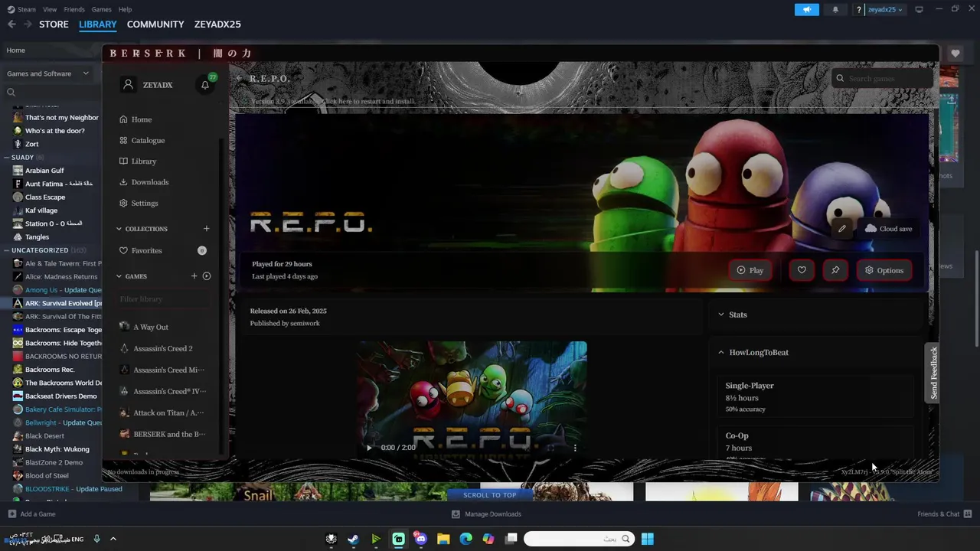
Task: Select Black Myth: Wukong in Steam library
Action: pos(57,449)
